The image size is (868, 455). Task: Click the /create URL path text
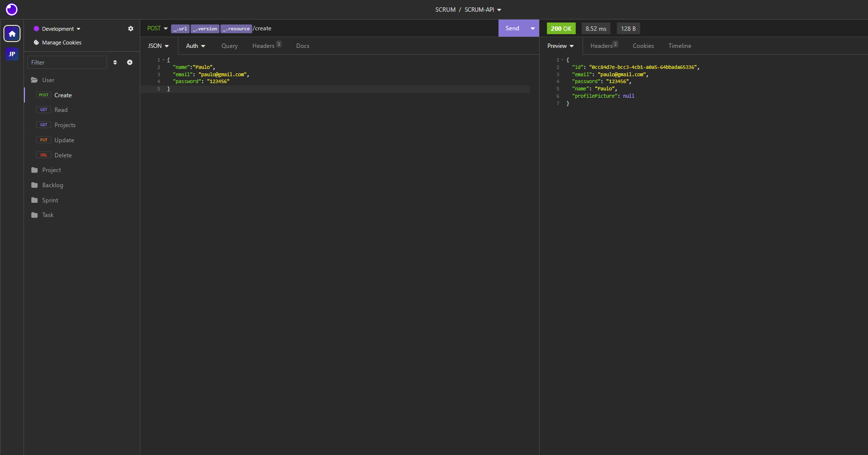[x=262, y=28]
